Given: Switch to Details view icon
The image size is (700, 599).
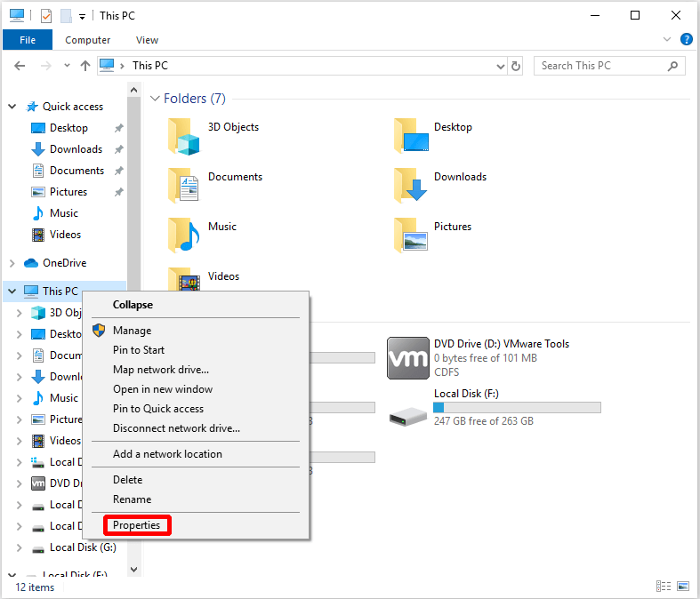Looking at the screenshot, I should (664, 586).
